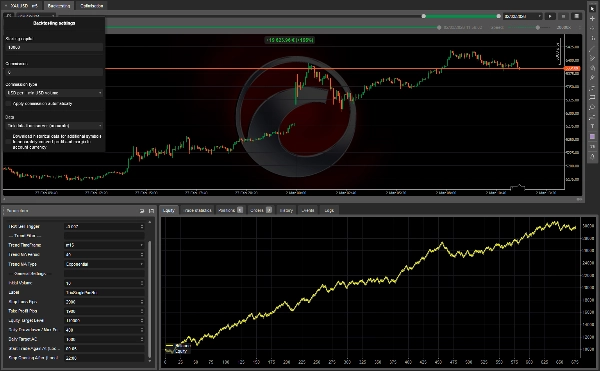The height and width of the screenshot is (371, 600).
Task: Select the cursor pointer tool
Action: [592, 8]
